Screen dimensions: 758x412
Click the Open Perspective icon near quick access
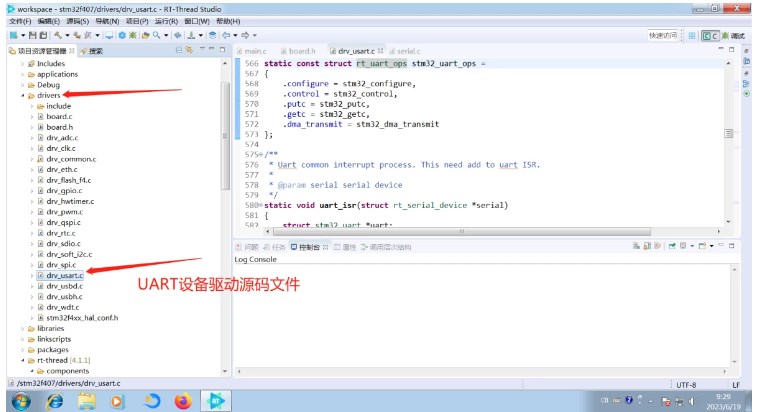692,36
